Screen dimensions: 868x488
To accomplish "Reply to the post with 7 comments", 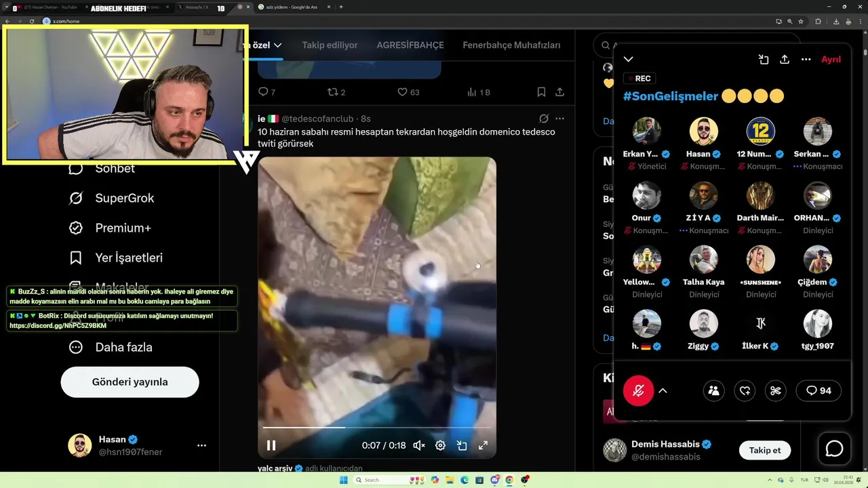I will pyautogui.click(x=267, y=91).
